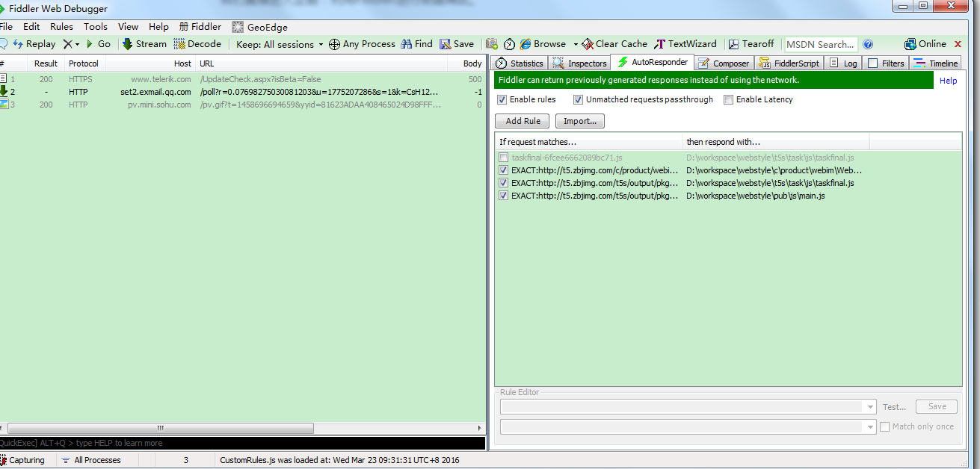Click the MSDN search help icon
Screen dimensions: 980x469
point(868,44)
